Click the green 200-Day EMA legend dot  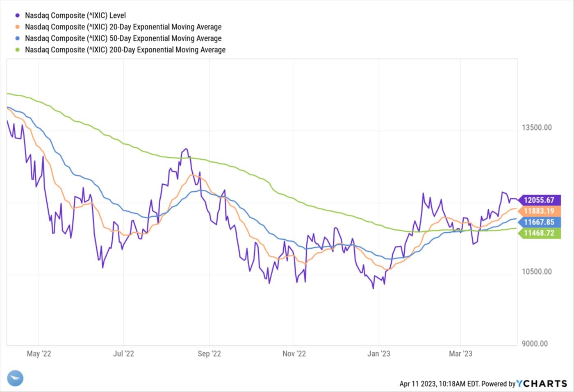pos(17,50)
